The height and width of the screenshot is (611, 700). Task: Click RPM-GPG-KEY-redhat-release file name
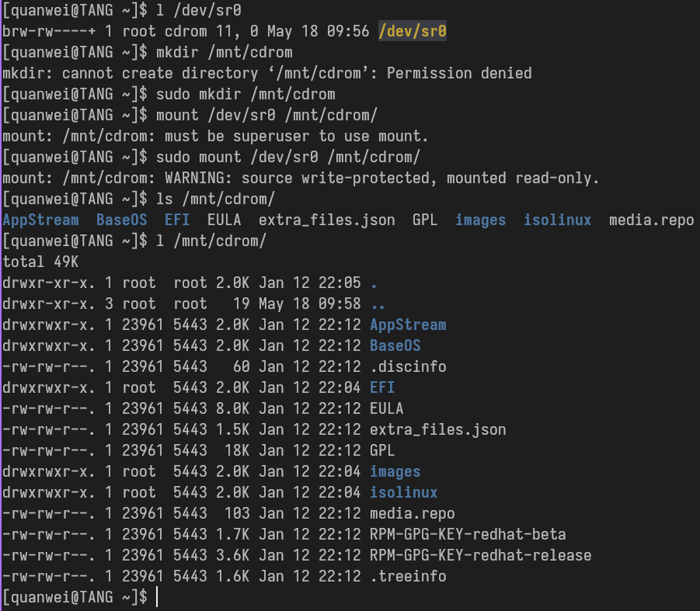pos(480,555)
